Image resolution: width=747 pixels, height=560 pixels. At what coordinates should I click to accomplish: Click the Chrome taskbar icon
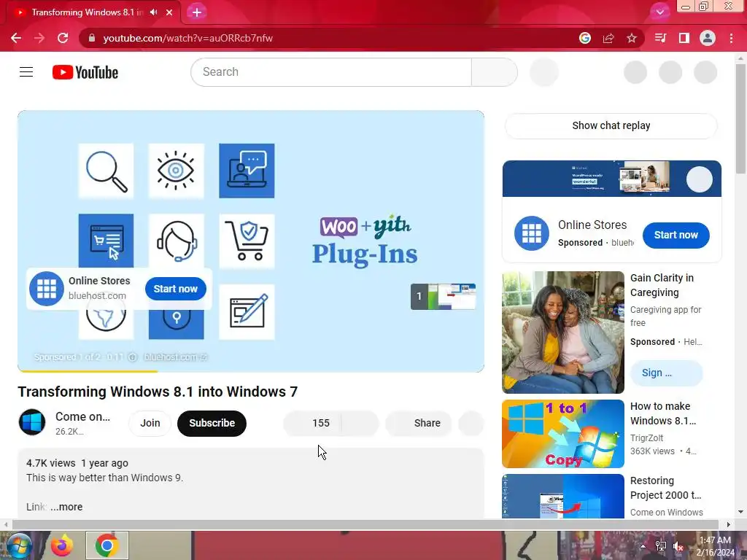pyautogui.click(x=107, y=545)
